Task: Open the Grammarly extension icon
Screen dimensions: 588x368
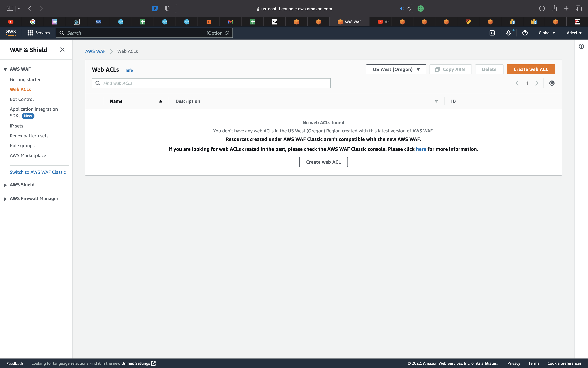Action: 421,9
